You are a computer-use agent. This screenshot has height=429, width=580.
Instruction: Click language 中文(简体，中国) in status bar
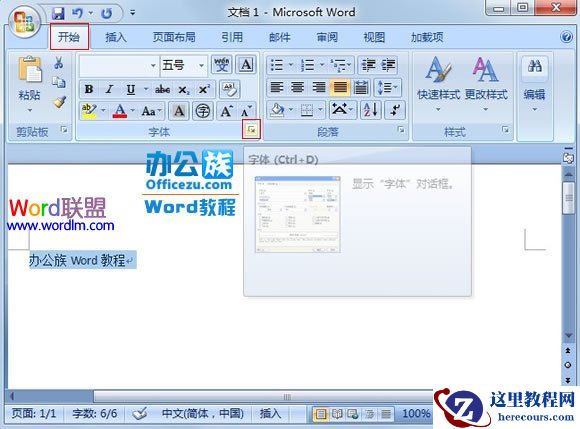pos(203,413)
